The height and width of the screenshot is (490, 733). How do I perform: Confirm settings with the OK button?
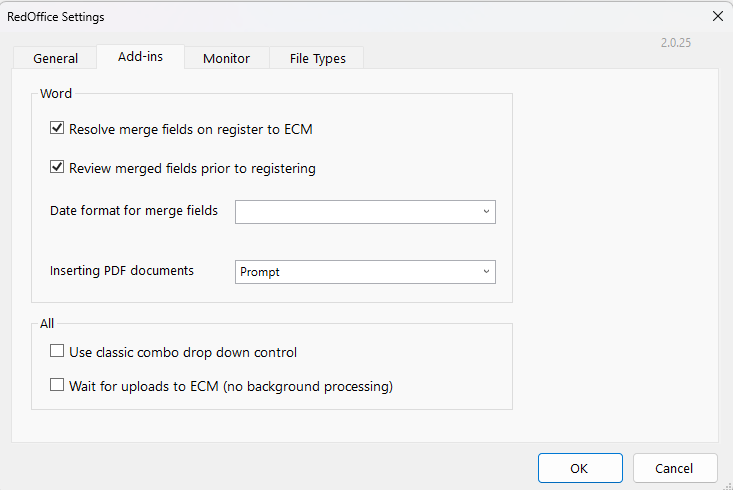[580, 468]
